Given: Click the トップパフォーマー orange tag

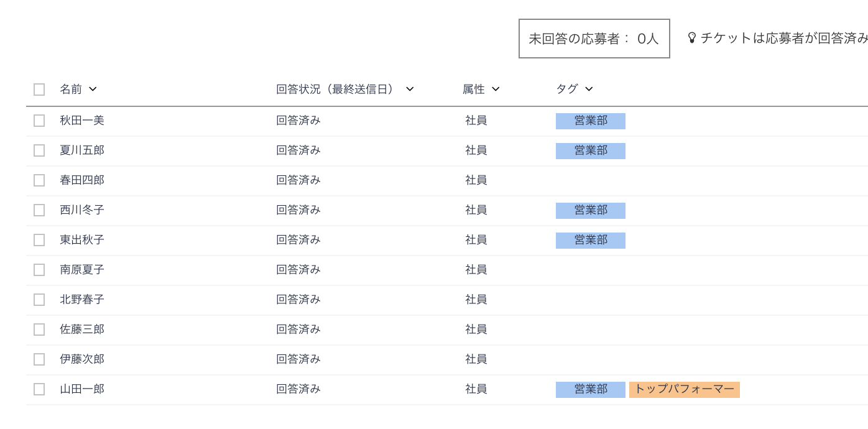Looking at the screenshot, I should tap(684, 389).
